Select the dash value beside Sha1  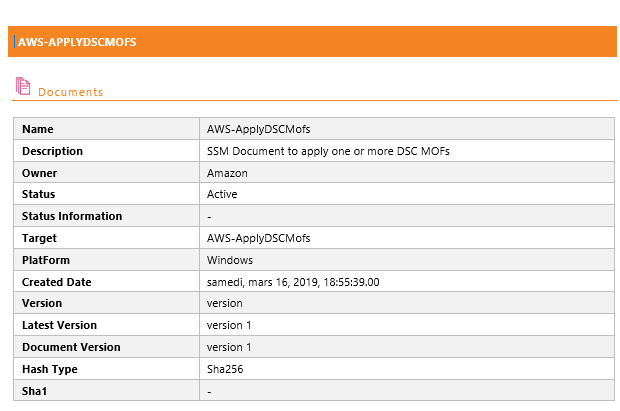point(209,392)
